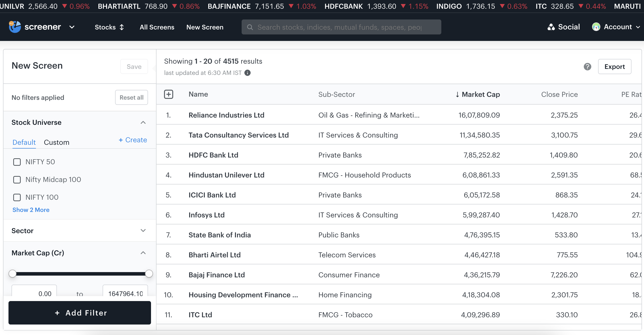Click the Account avatar icon

596,27
